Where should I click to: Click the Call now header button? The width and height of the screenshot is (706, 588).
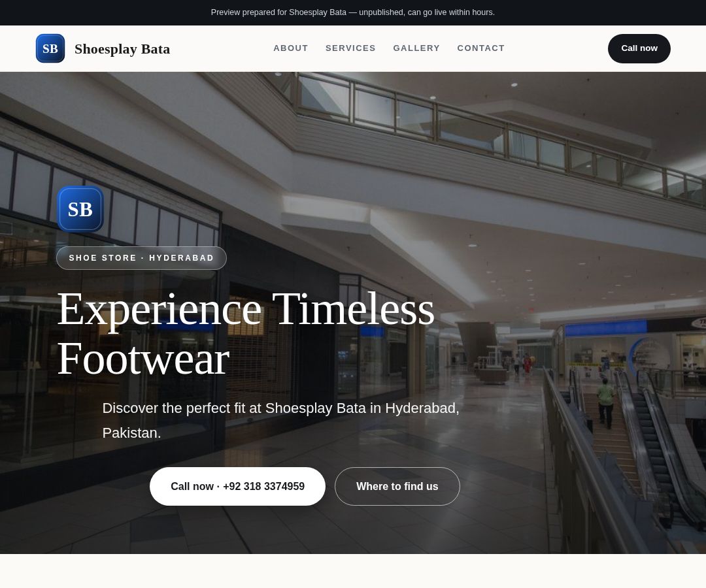point(639,48)
